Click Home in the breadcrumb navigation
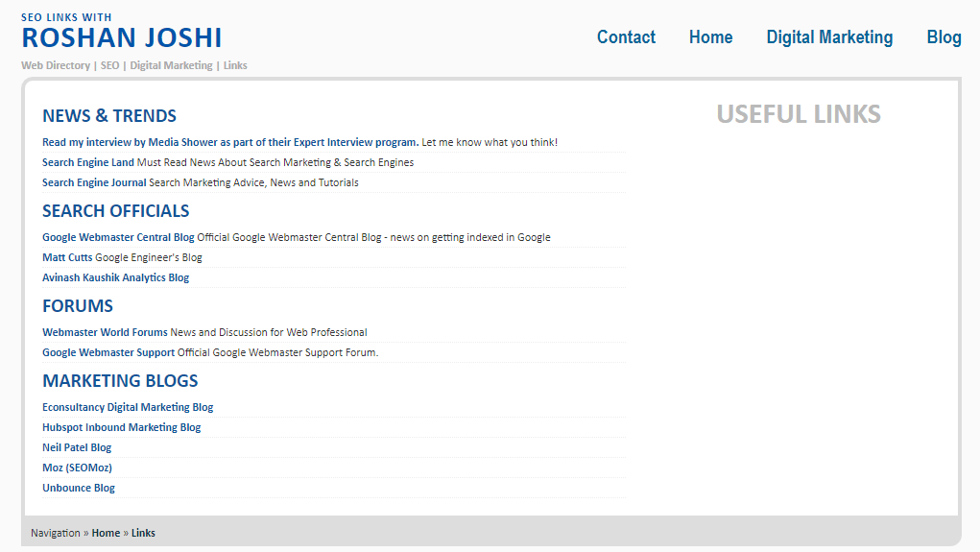Viewport: 980px width, 552px height. tap(106, 533)
